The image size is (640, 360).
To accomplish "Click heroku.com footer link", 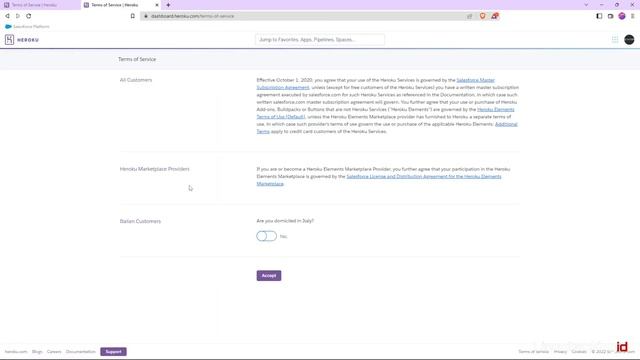I will (16, 351).
